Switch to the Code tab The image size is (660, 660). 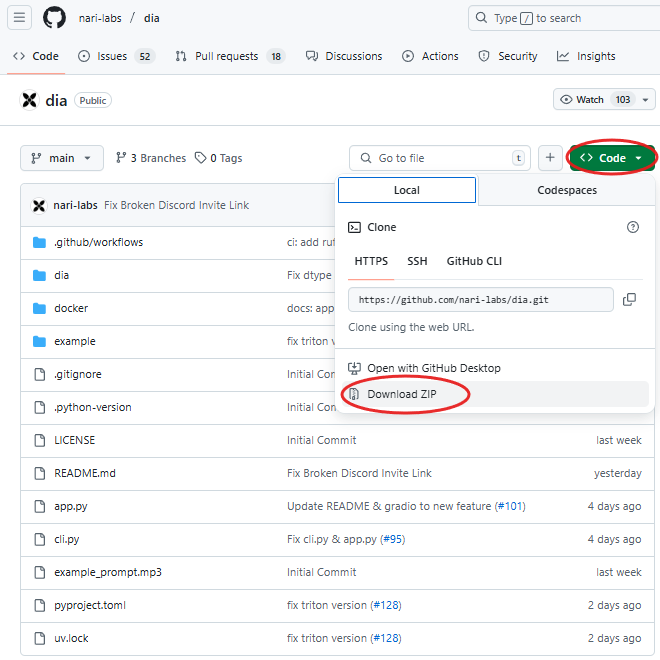(36, 56)
